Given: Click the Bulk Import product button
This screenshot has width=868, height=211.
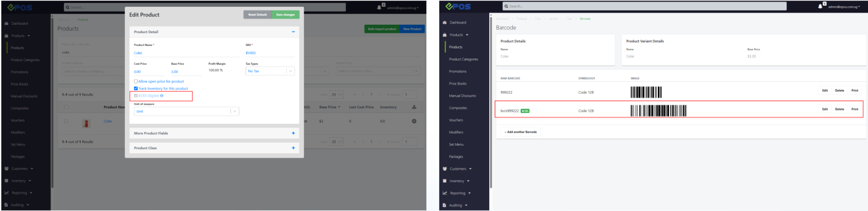Looking at the screenshot, I should 382,29.
